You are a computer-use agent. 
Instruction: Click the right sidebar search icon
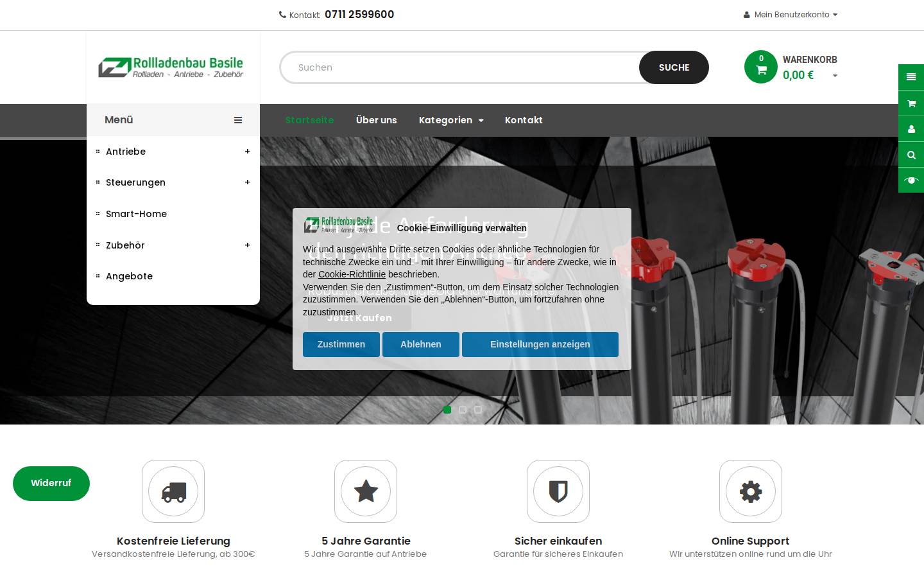(911, 154)
